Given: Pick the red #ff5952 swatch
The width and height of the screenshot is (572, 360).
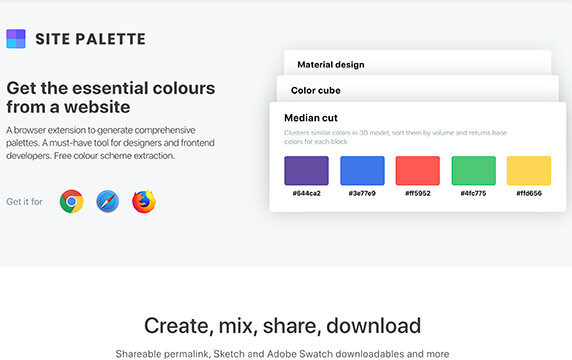Looking at the screenshot, I should point(418,171).
